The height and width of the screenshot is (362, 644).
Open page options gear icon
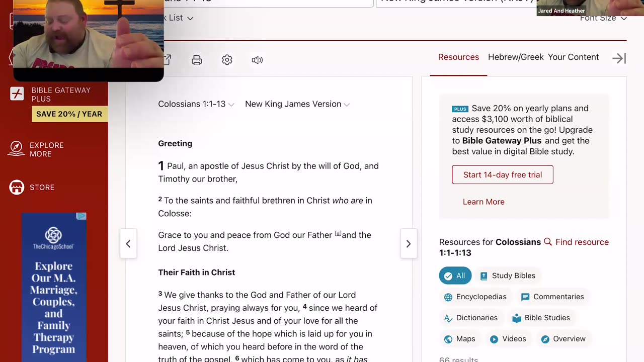coord(227,60)
